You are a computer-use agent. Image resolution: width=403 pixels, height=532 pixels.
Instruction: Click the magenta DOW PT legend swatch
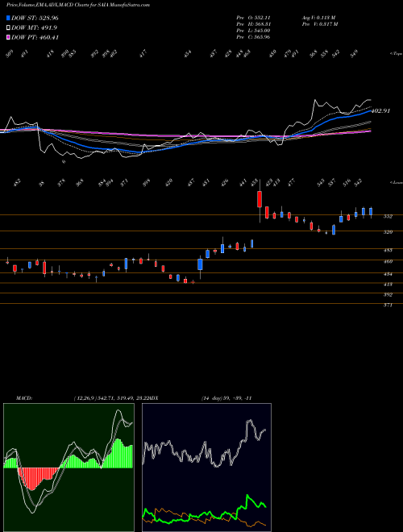tap(9, 37)
